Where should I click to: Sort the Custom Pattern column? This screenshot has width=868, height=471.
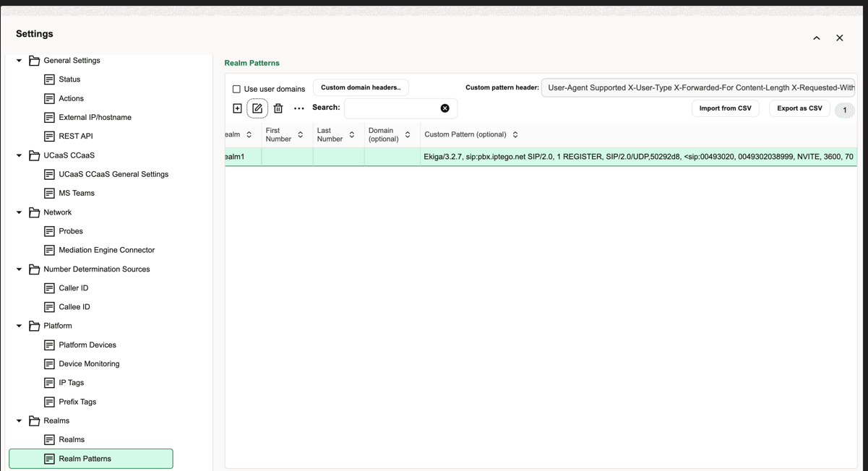(x=515, y=134)
